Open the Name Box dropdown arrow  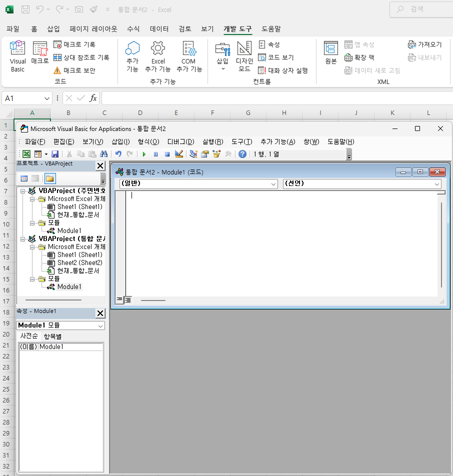[47, 98]
